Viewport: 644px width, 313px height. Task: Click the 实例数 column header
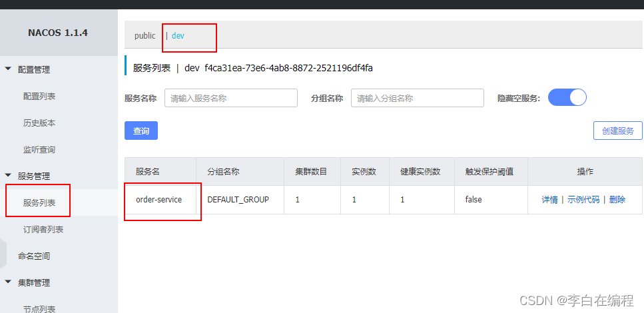coord(364,172)
